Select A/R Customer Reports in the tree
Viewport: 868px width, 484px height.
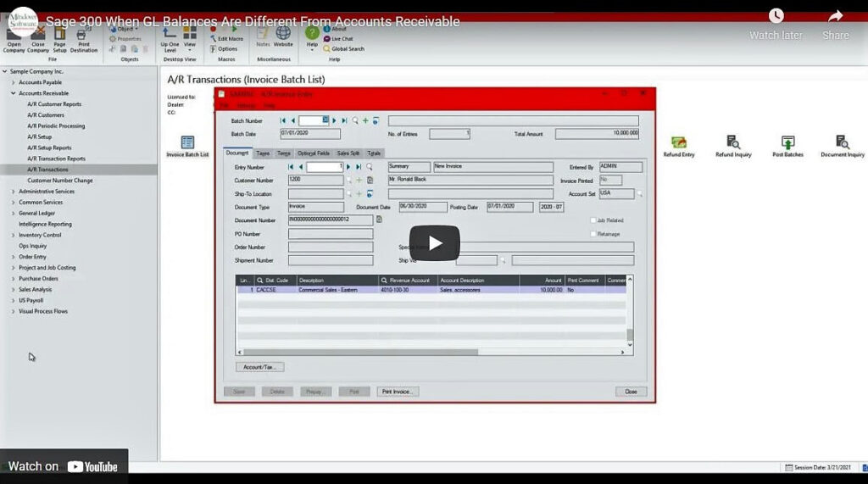point(54,104)
